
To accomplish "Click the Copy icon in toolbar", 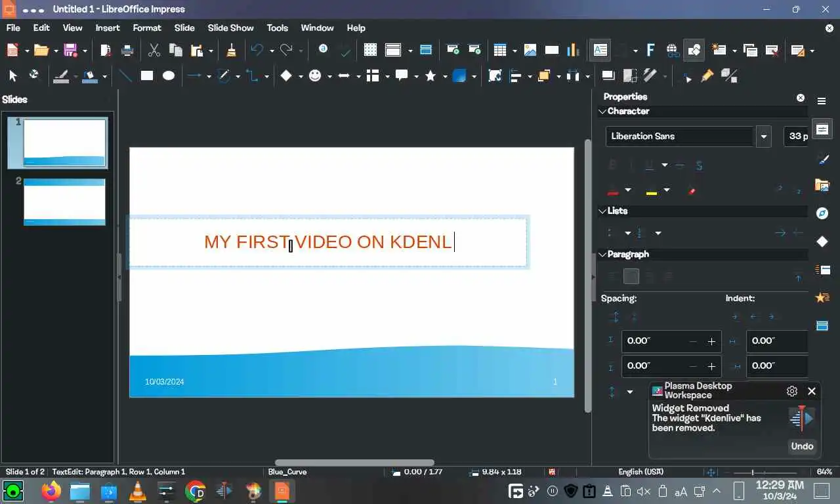I will click(x=175, y=50).
